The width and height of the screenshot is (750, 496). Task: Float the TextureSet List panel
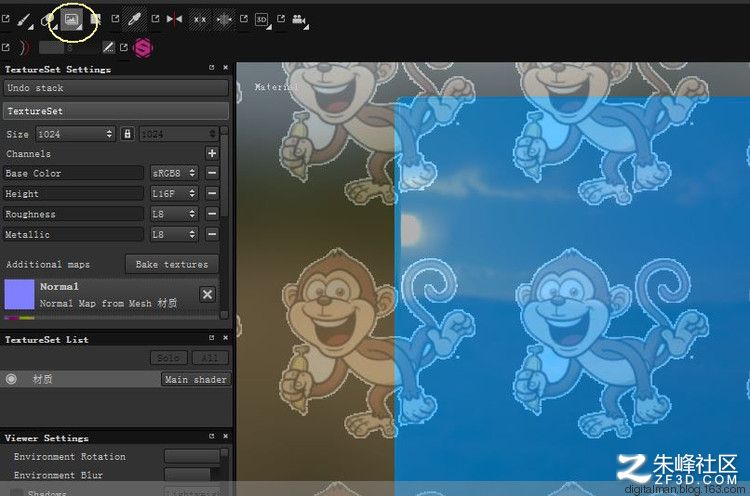(x=211, y=338)
